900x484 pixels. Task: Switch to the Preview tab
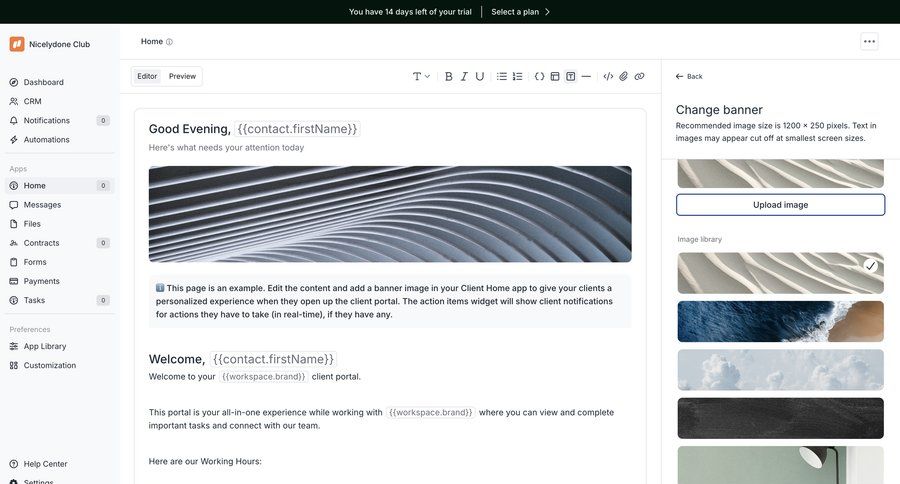point(183,76)
